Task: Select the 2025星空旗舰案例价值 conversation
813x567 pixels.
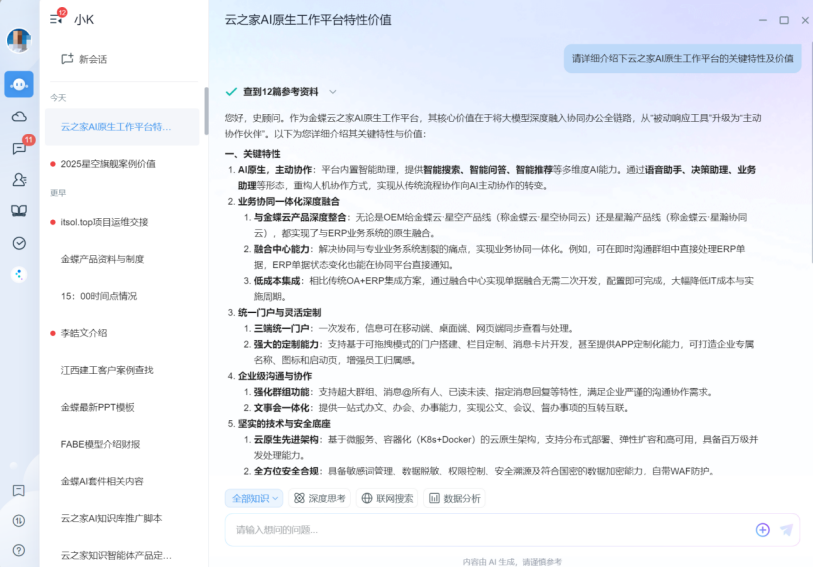Action: (x=108, y=164)
